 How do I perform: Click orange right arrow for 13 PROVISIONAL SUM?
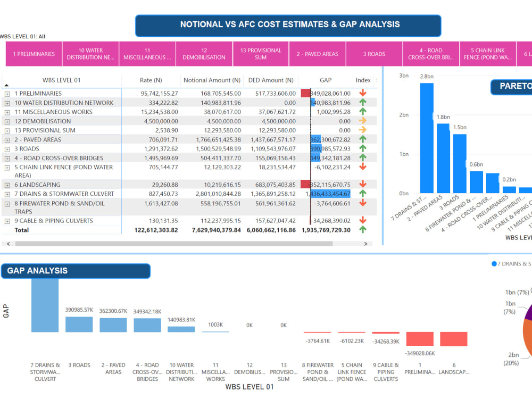[363, 130]
